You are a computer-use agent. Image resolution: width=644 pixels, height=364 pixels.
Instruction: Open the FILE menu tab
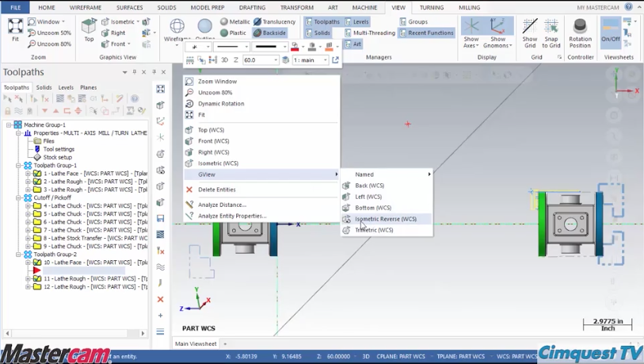pyautogui.click(x=15, y=7)
